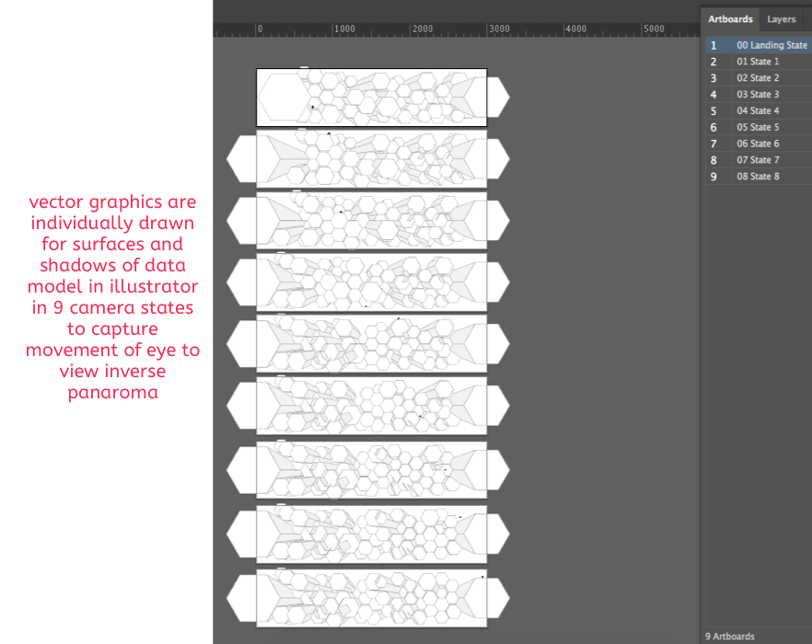Click the last artboard drawing at bottom
812x644 pixels.
click(x=371, y=598)
